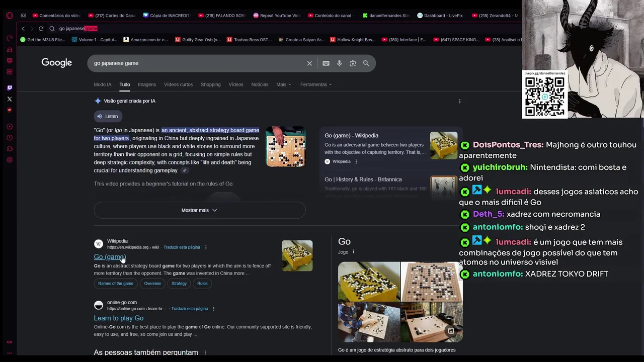Viewport: 644px width, 362px height.
Task: Open options next to 'As pessoas também perguntam'
Action: click(x=205, y=353)
